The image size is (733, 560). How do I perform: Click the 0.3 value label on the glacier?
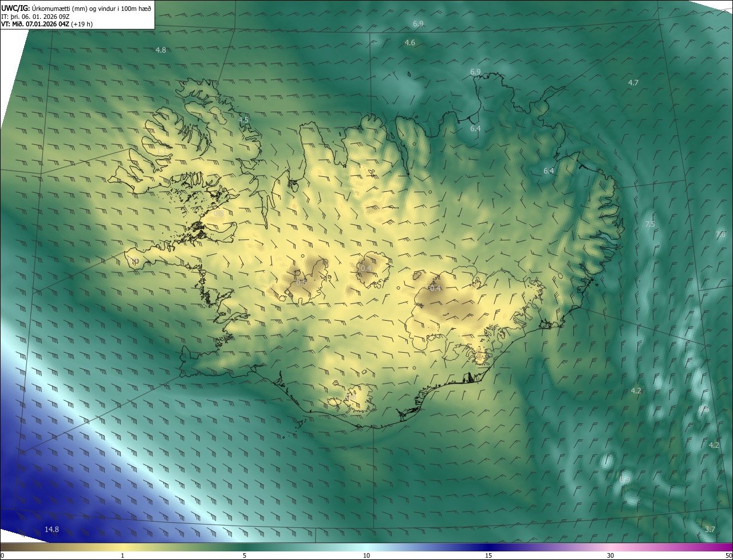[x=301, y=282]
